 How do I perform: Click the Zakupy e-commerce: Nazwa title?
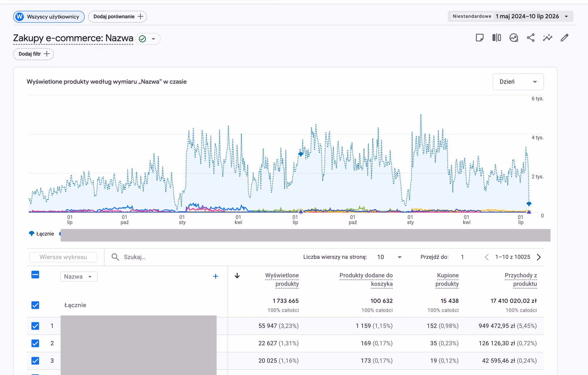(x=73, y=38)
